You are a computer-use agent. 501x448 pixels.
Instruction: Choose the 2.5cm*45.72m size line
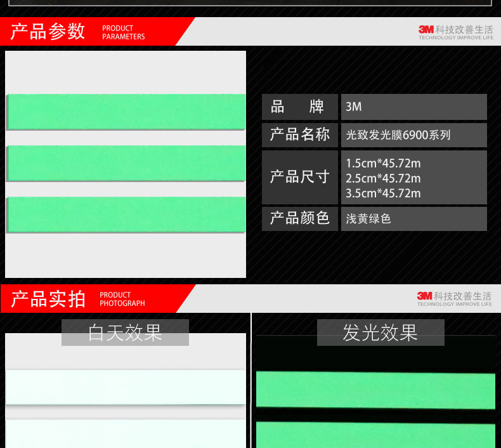(x=383, y=178)
